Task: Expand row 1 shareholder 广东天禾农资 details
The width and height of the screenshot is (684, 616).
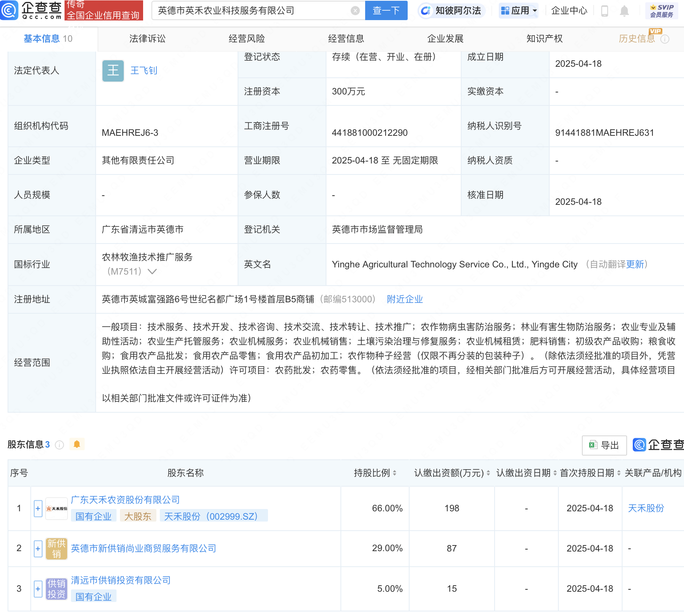Action: pos(38,508)
